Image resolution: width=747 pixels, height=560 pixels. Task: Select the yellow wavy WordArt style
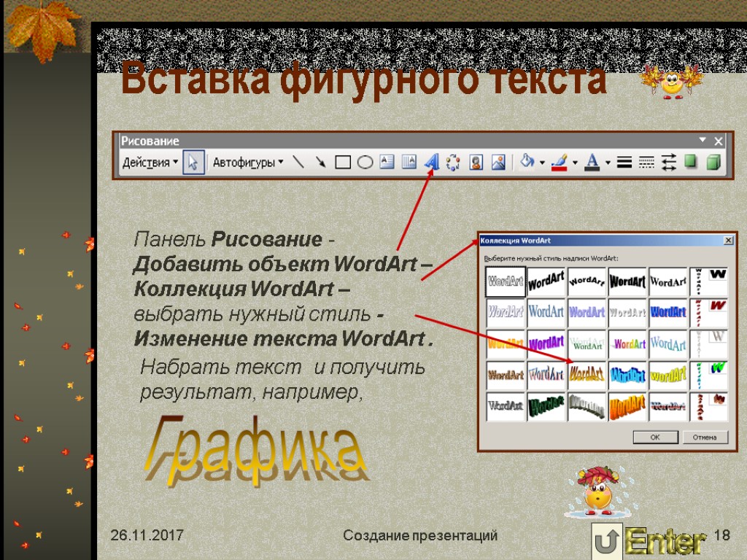[668, 374]
